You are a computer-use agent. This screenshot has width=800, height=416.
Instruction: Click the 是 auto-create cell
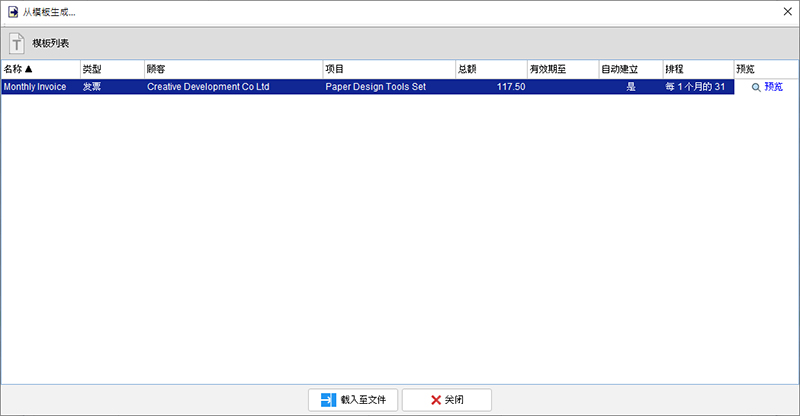click(x=631, y=87)
